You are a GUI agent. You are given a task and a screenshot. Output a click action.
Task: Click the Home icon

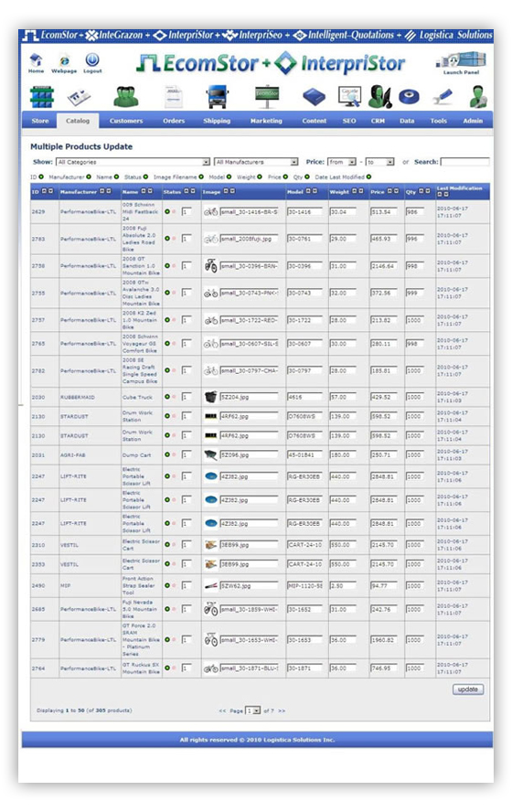[36, 60]
